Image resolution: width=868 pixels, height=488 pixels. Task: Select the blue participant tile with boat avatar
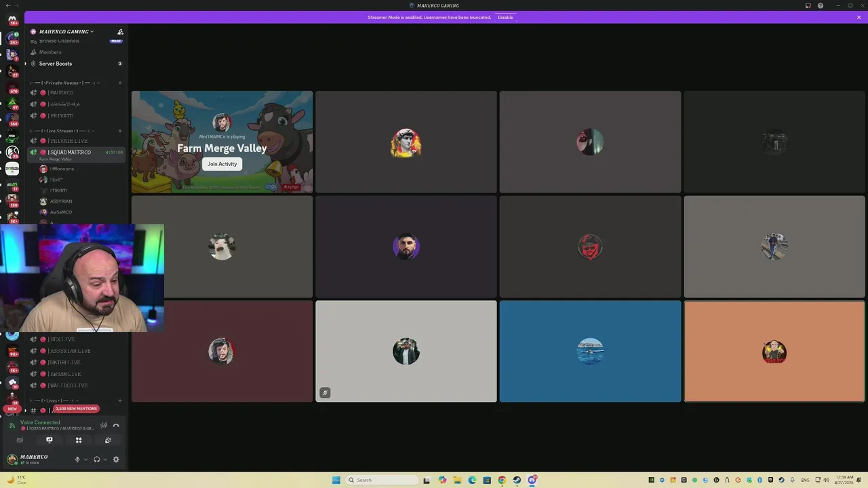tap(590, 351)
